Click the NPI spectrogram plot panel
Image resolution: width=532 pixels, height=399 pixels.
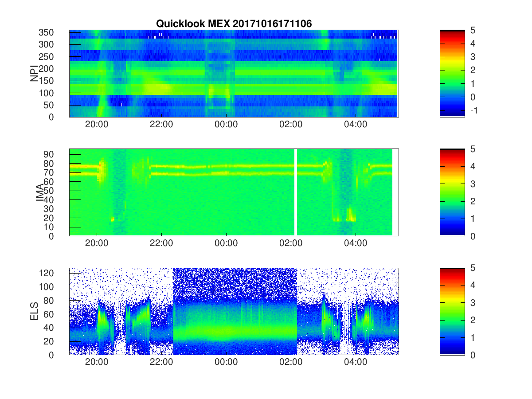coord(234,74)
